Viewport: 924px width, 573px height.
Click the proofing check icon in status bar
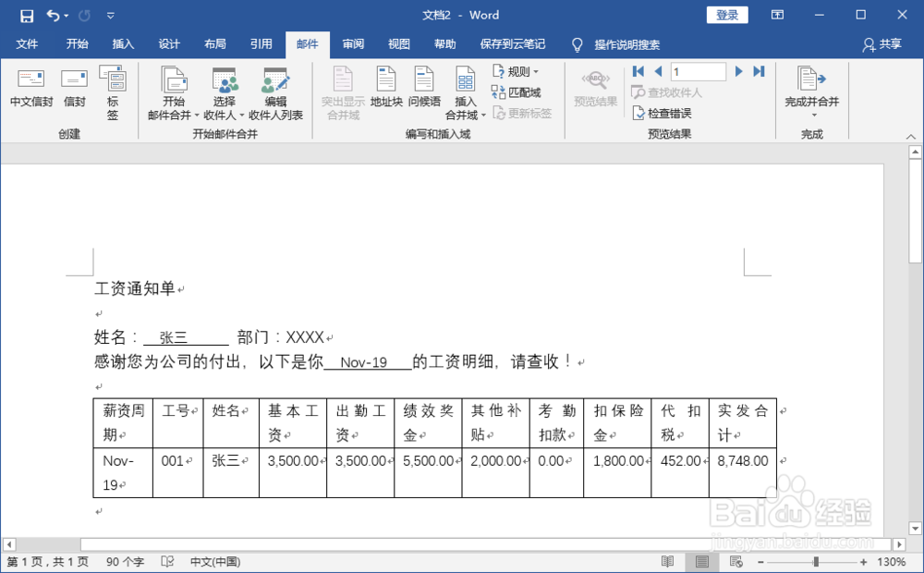coord(167,562)
